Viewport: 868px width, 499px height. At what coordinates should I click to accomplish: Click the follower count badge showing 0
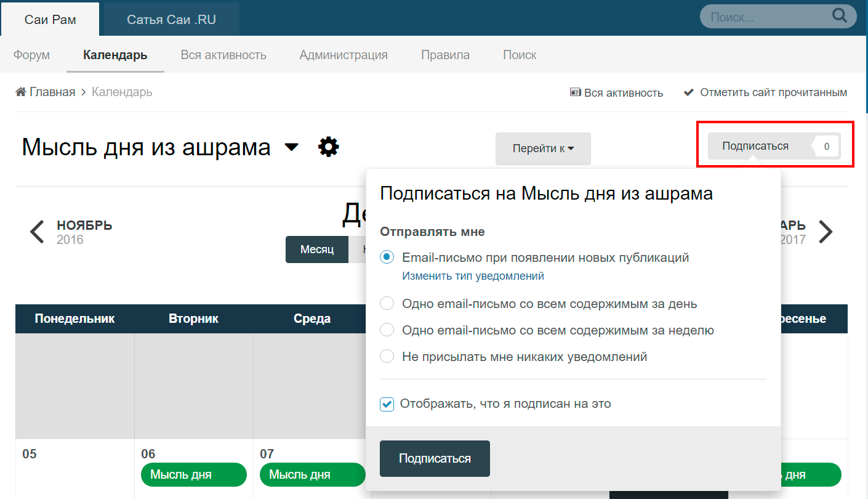pyautogui.click(x=826, y=147)
